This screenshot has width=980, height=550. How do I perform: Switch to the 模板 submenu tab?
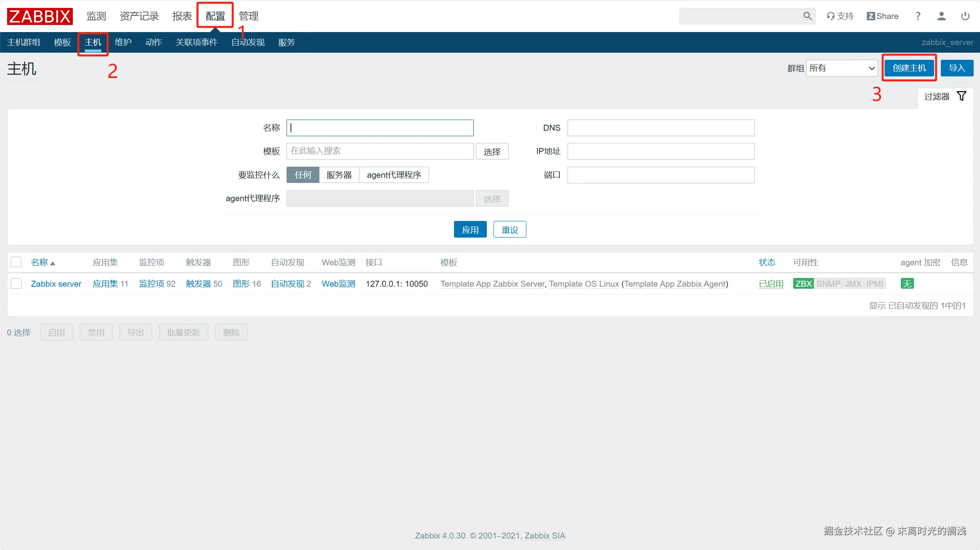click(x=62, y=42)
